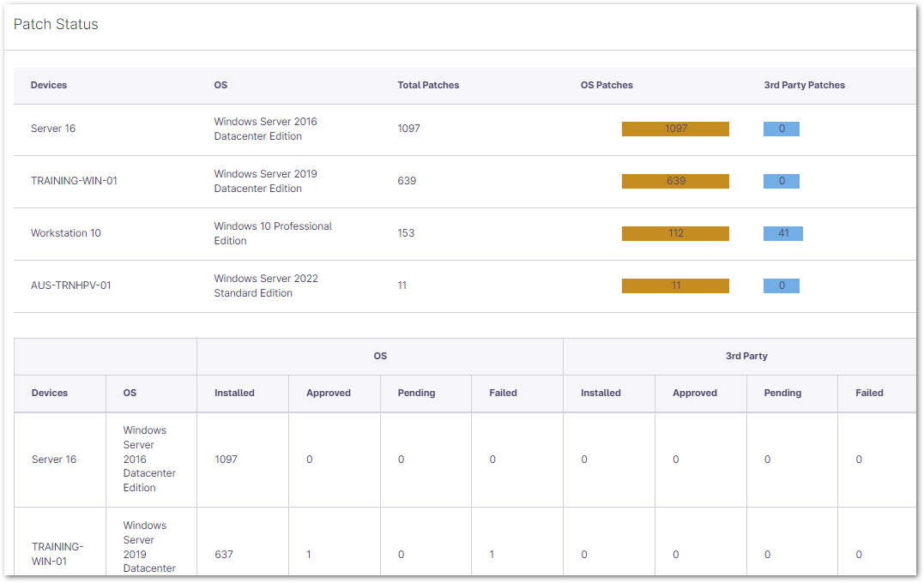Click the orange 11 OS patches bar
This screenshot has width=924, height=583.
pos(675,285)
